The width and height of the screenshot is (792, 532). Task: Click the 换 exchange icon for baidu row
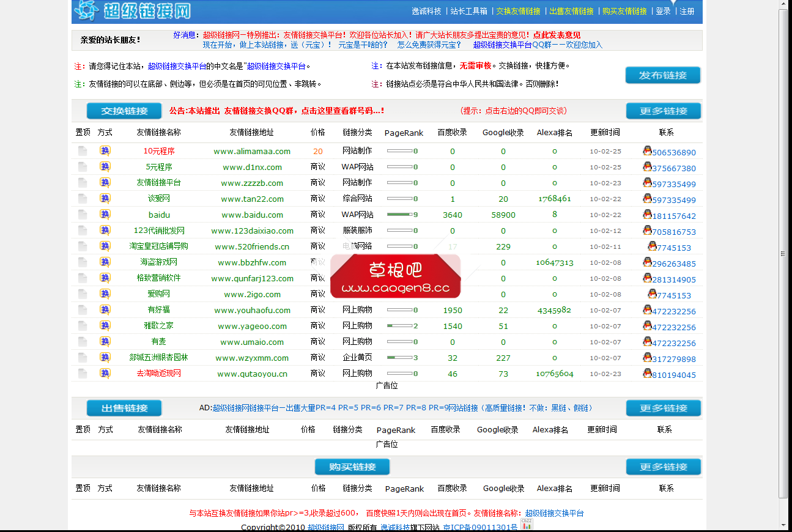click(105, 215)
